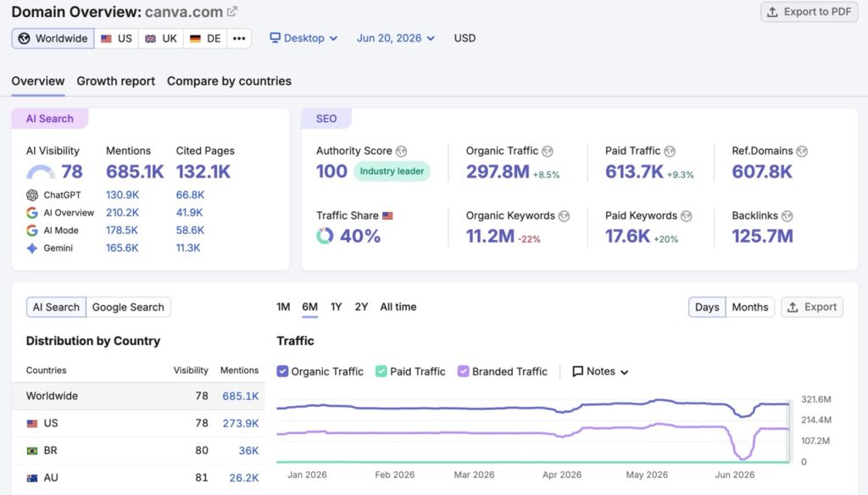The width and height of the screenshot is (868, 495).
Task: Select the US flag database
Action: click(116, 38)
